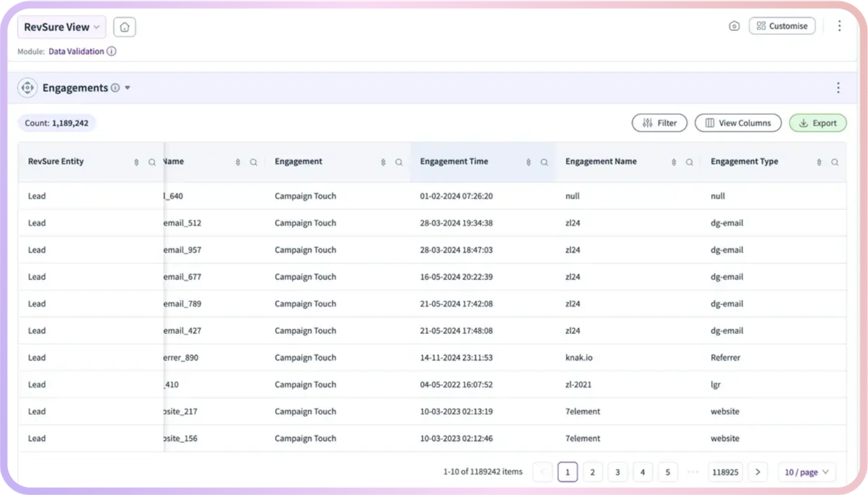Open the View Columns button

(738, 123)
